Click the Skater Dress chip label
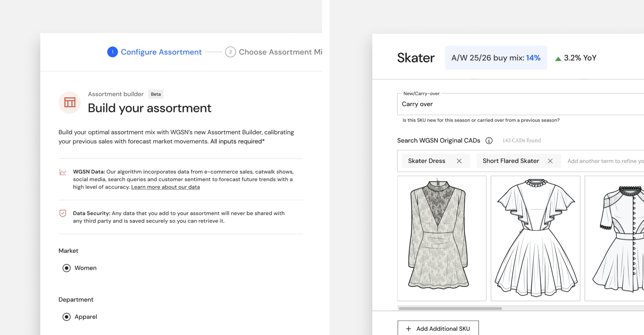644x335 pixels. [427, 161]
